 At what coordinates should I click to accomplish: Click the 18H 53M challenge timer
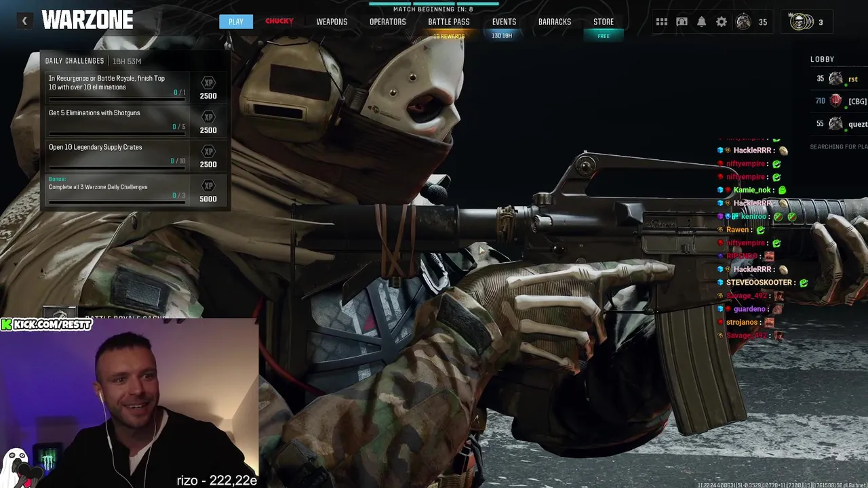click(127, 61)
